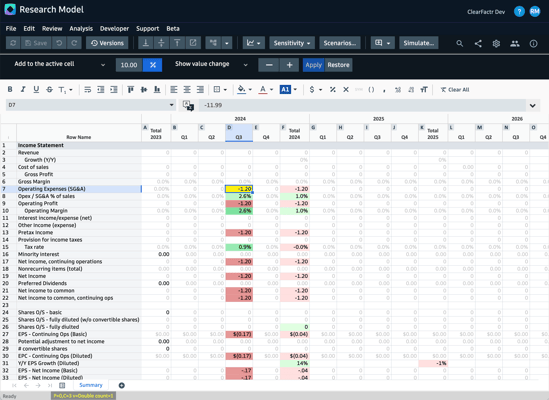This screenshot has height=400, width=549.
Task: Click the formula translate icon beside cell box
Action: (188, 105)
